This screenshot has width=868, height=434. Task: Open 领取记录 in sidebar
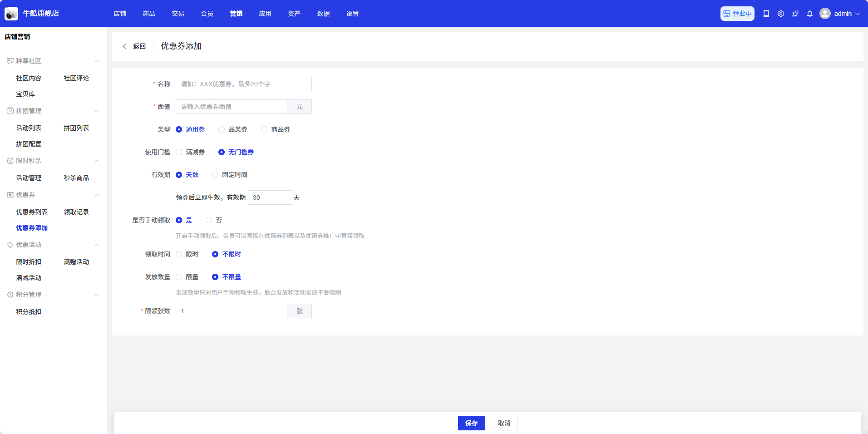point(76,212)
